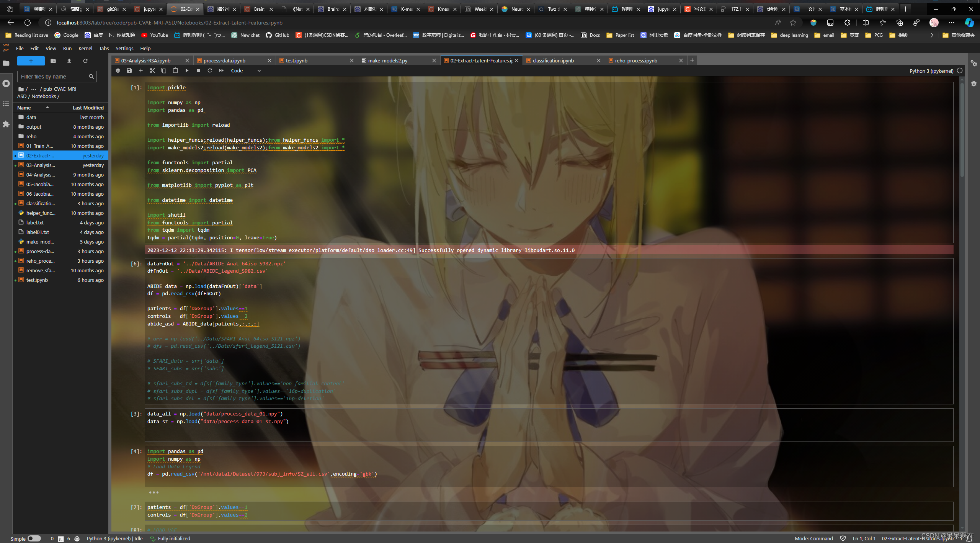Restart kernel and run all cells
The width and height of the screenshot is (980, 543).
tap(221, 71)
